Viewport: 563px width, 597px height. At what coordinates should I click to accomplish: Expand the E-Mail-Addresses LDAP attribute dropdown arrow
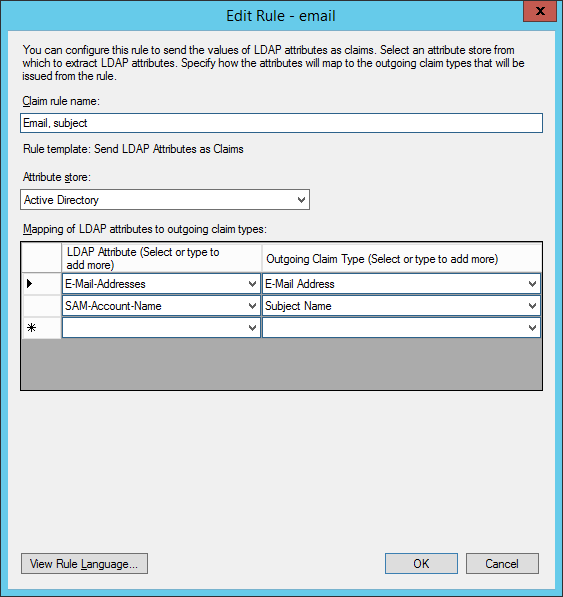(252, 284)
